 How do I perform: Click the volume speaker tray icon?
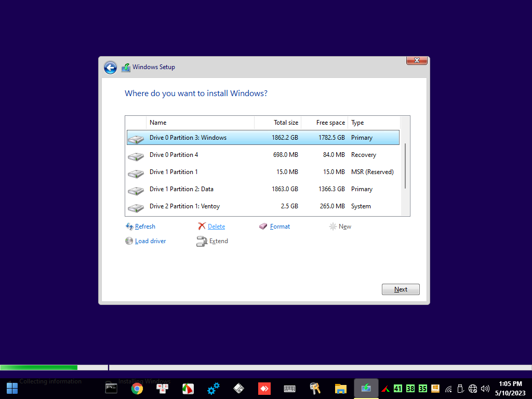[486, 389]
